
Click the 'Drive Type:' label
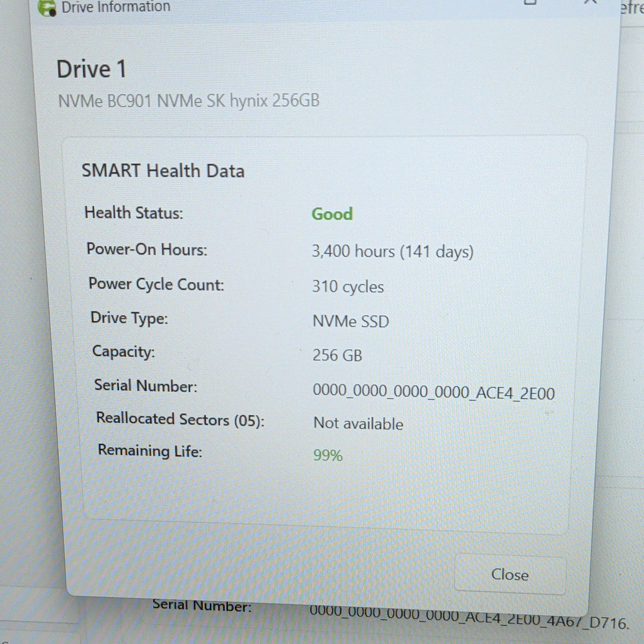point(129,318)
